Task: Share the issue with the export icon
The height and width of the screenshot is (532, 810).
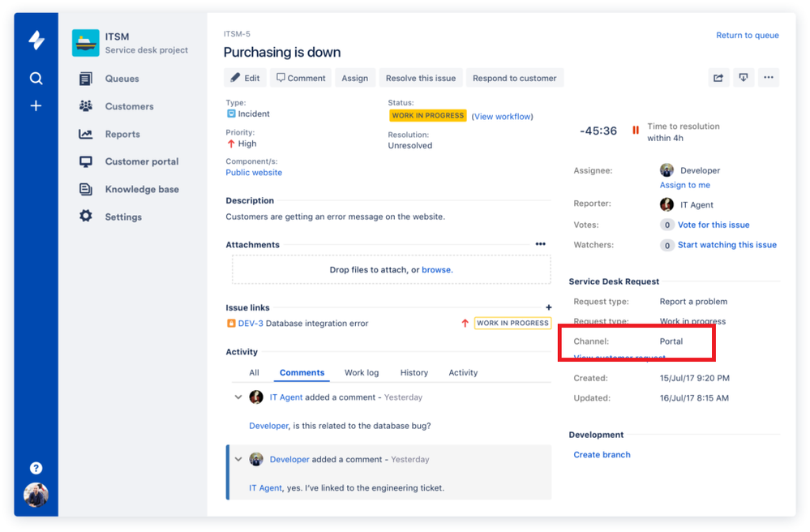Action: (718, 77)
